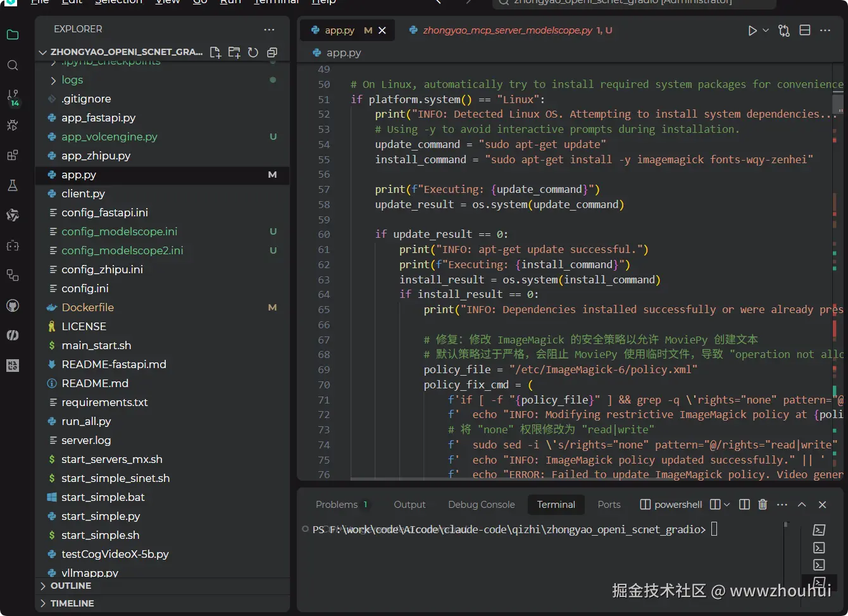
Task: Collapse all folders in Explorer
Action: point(272,52)
